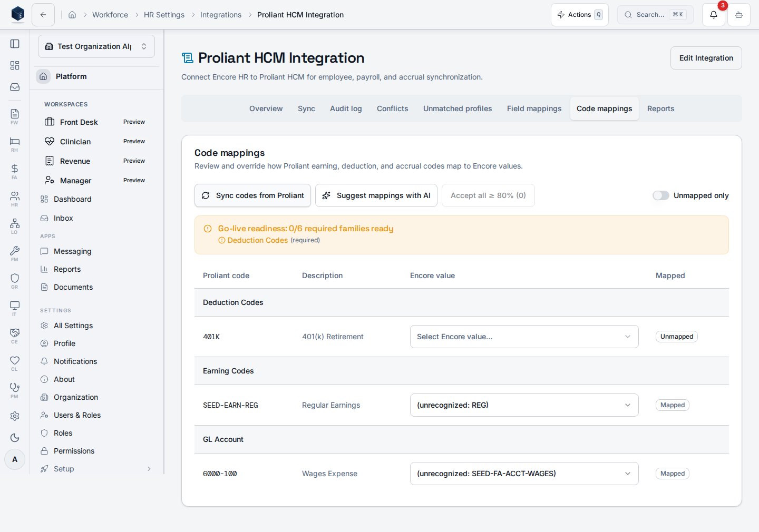
Task: Open 401K Encore value dropdown
Action: tap(524, 337)
